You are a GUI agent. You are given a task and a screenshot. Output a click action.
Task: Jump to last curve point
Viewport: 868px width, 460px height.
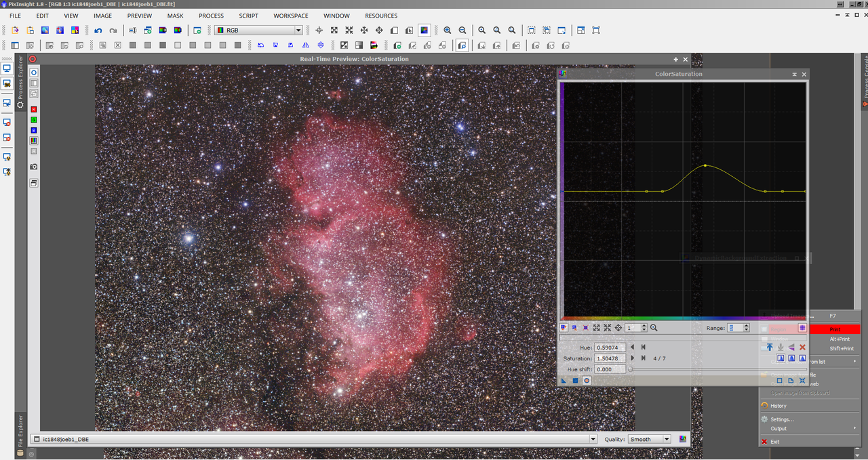pos(643,358)
